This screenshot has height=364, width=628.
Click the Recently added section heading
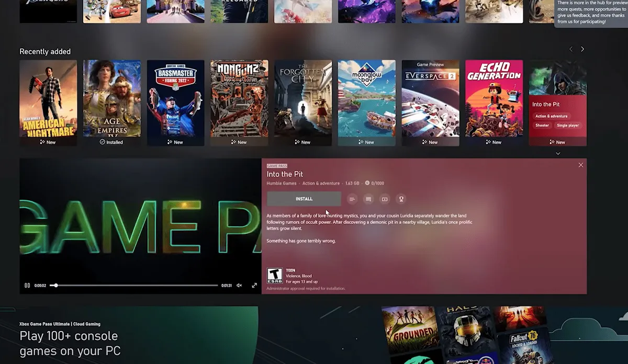pos(45,51)
